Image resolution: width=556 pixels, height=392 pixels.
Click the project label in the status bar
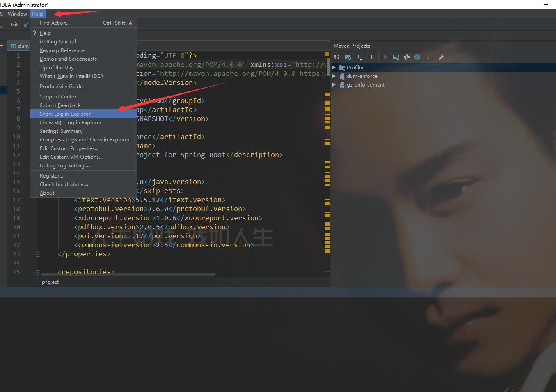pos(50,282)
